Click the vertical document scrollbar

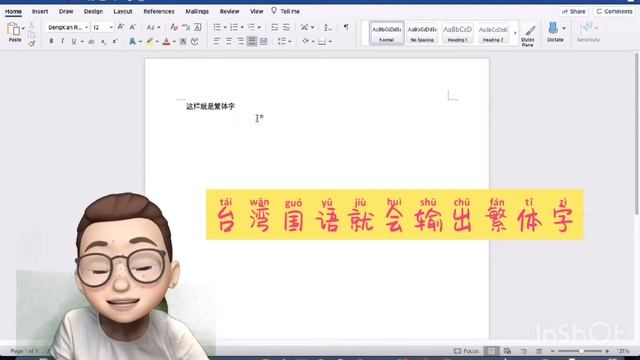click(x=636, y=133)
